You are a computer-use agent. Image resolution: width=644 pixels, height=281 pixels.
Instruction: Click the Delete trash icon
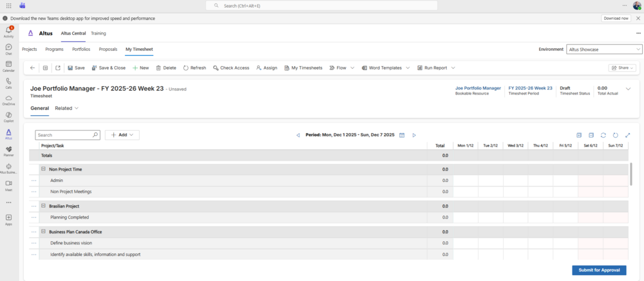(x=158, y=68)
